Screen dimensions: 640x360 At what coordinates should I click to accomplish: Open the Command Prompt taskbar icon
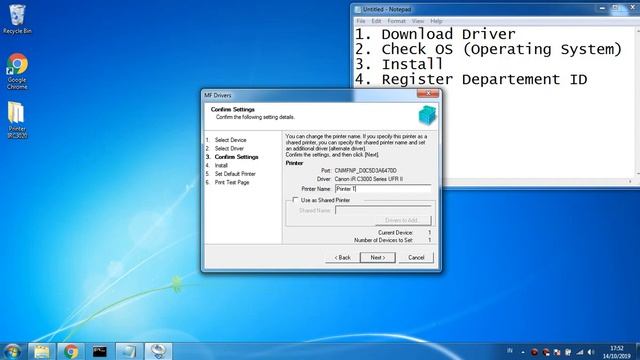[x=100, y=351]
